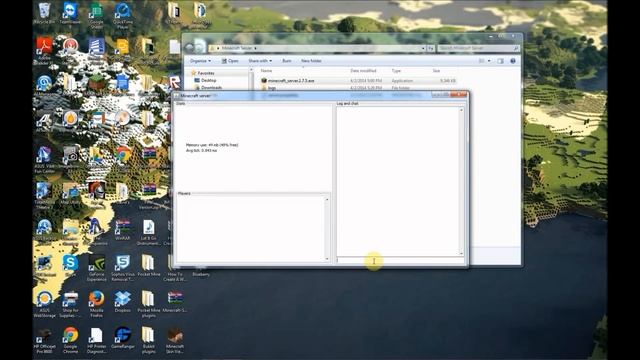Open Explorer help icon
Screen dimensions: 640x360
click(513, 61)
